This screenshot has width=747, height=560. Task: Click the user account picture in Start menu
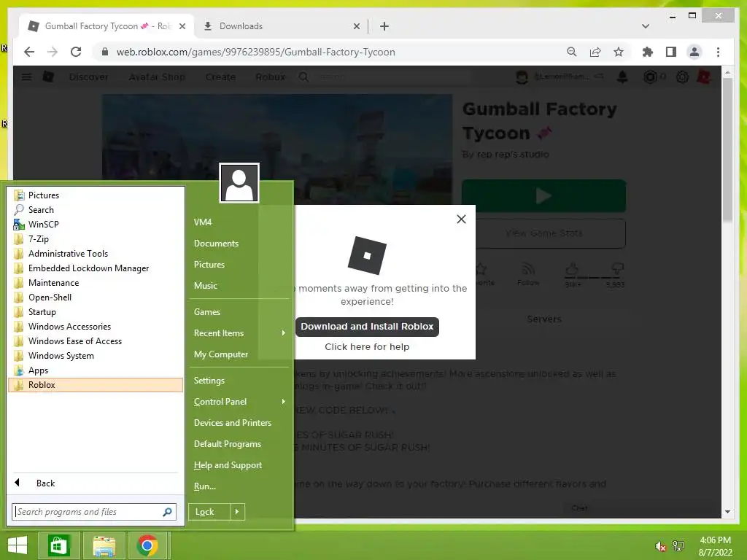click(x=239, y=183)
